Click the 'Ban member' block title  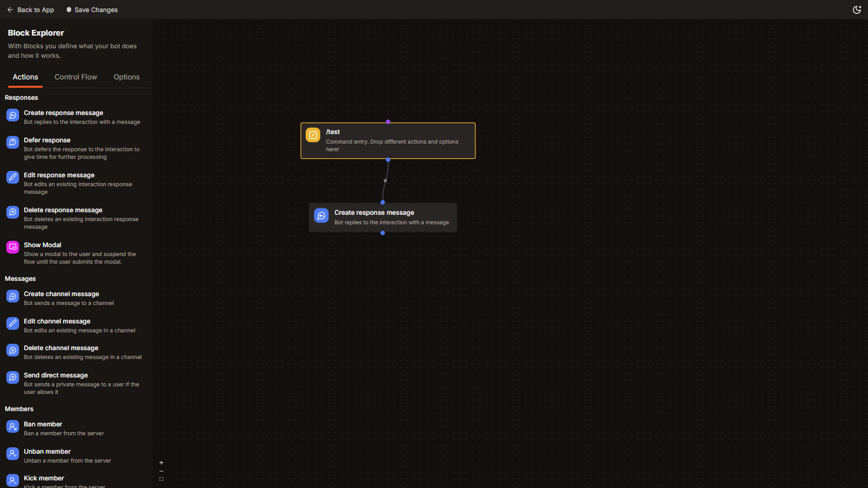[x=43, y=424]
